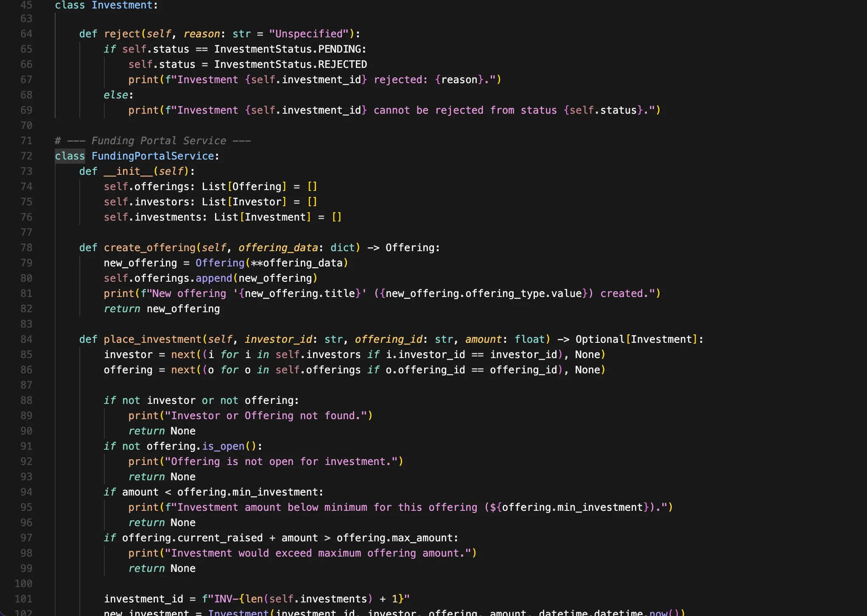Click 'return None' on line 96
867x616 pixels.
[162, 523]
